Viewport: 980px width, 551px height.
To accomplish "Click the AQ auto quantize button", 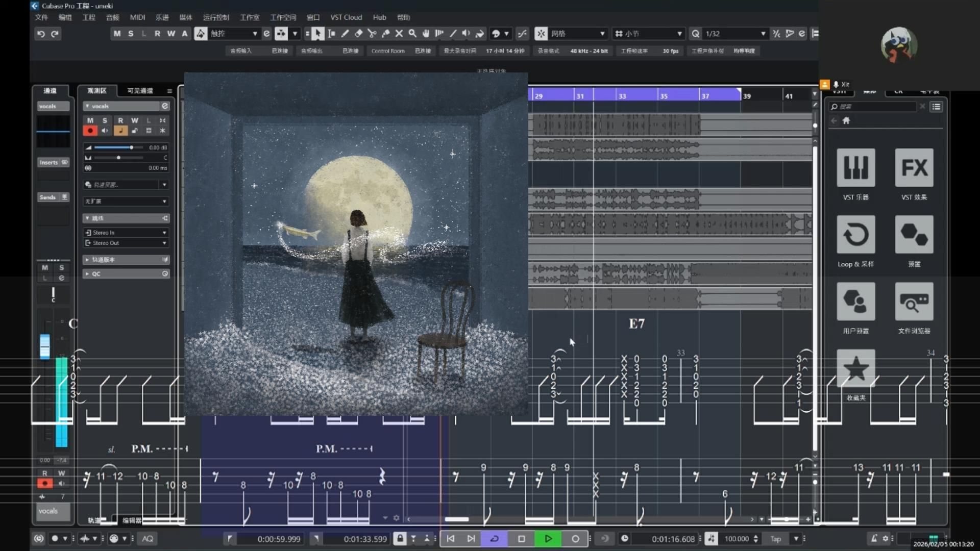I will click(148, 539).
